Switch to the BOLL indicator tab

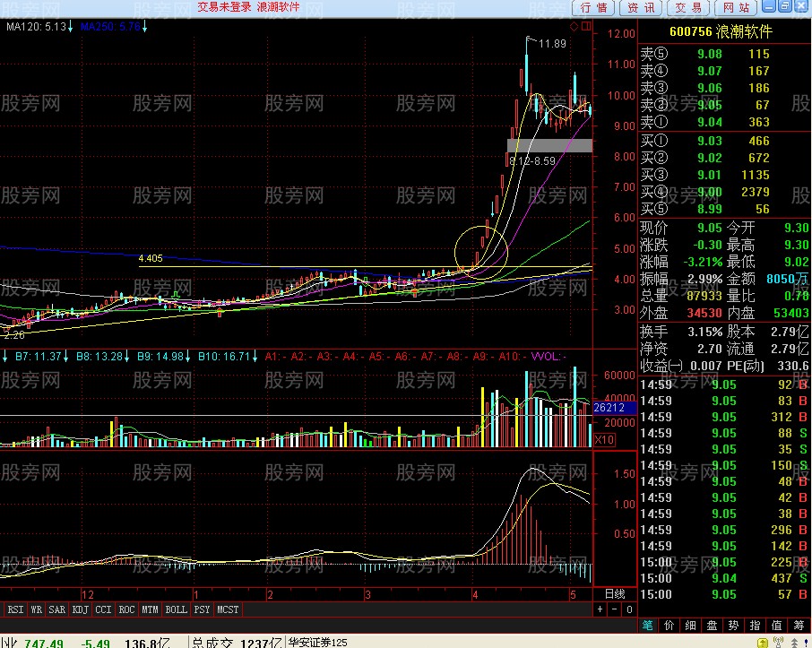click(176, 609)
